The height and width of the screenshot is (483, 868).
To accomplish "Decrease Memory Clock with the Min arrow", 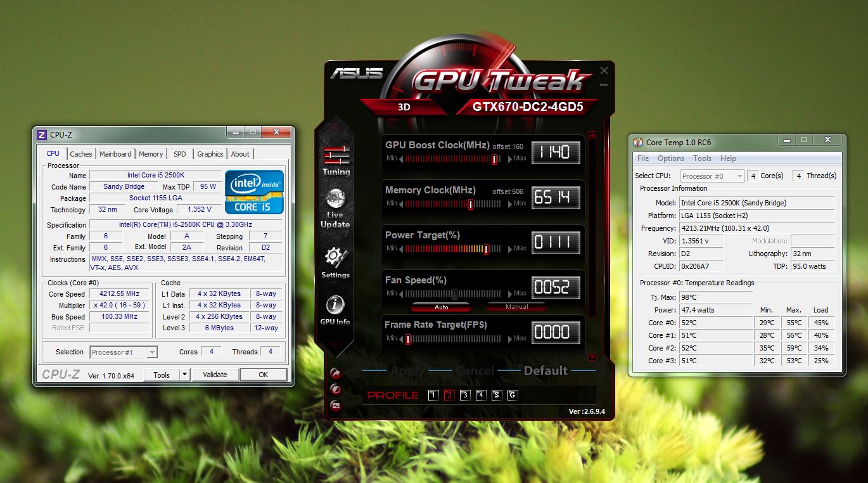I will click(401, 203).
